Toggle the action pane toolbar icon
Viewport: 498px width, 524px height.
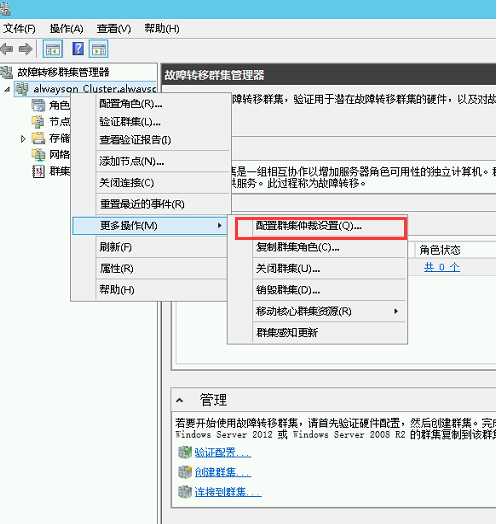pyautogui.click(x=98, y=49)
